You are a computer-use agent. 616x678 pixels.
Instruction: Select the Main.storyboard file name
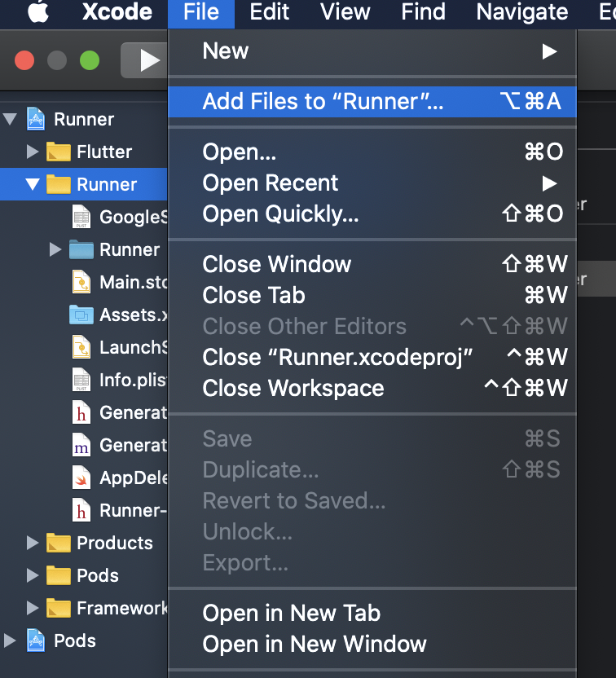point(133,282)
